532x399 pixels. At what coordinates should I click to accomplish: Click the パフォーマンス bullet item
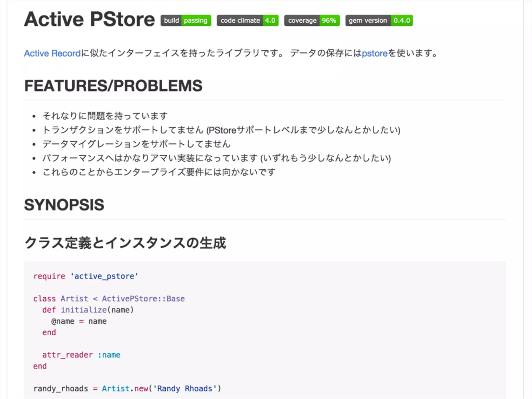216,158
